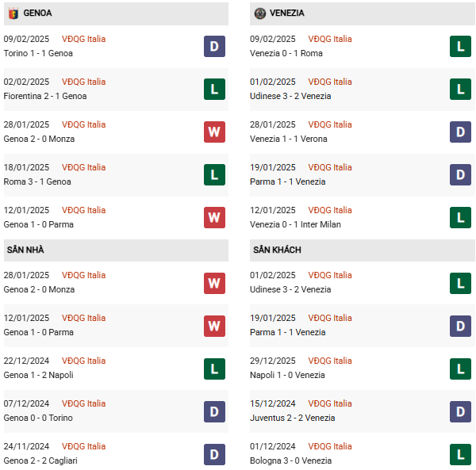Click the L badge for Venezia 0 - 1 Roma
This screenshot has width=476, height=470.
pos(460,46)
